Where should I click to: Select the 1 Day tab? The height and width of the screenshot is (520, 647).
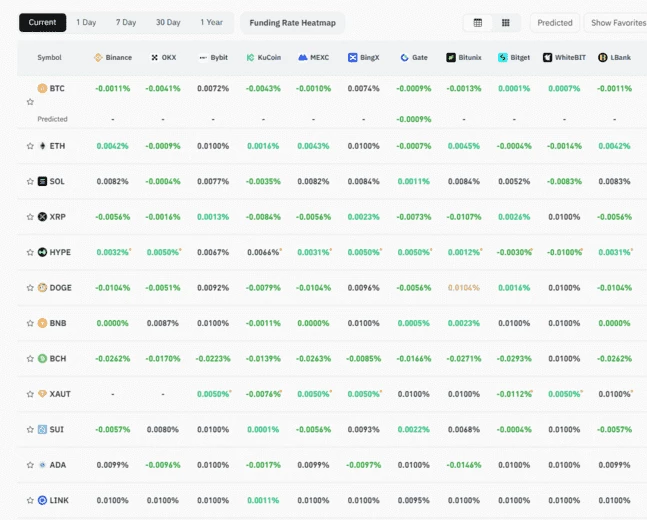[87, 22]
